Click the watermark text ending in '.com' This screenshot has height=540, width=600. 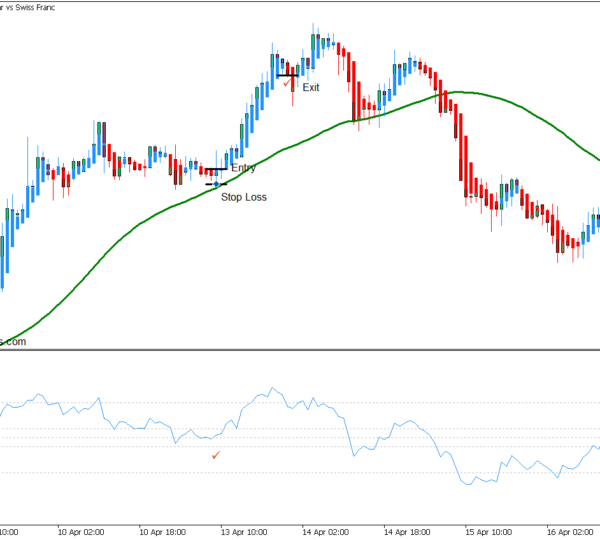pyautogui.click(x=13, y=341)
